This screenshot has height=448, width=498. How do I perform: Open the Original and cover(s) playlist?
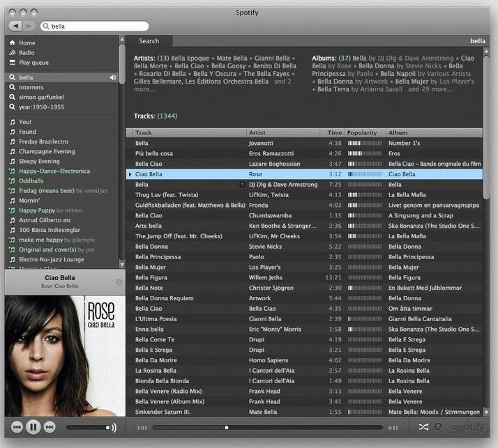click(47, 249)
